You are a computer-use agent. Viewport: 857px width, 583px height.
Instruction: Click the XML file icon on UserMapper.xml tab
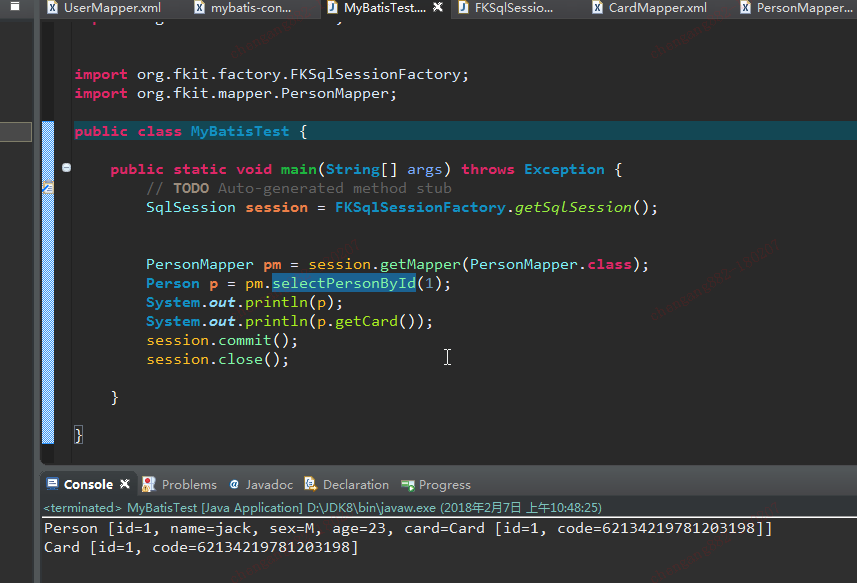point(52,7)
